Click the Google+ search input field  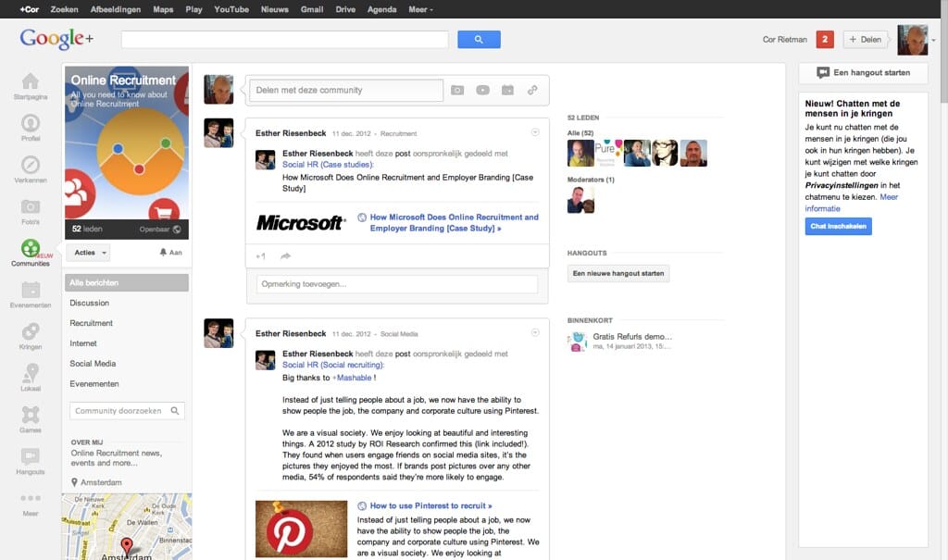(285, 39)
